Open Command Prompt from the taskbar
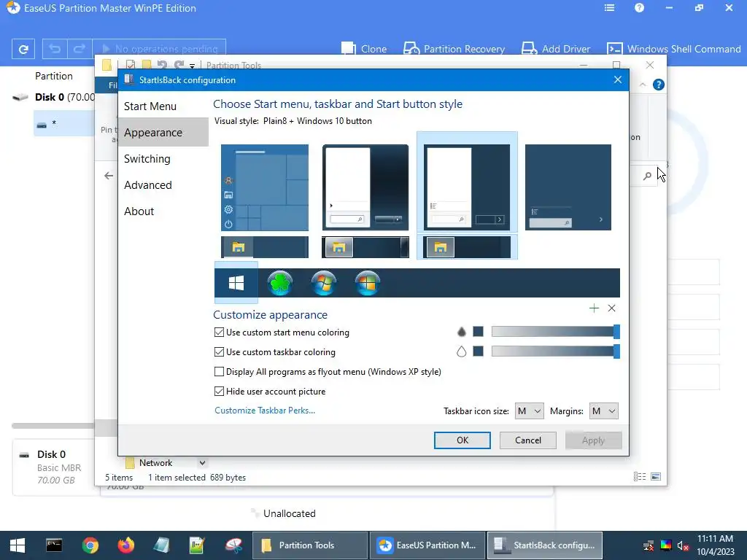The width and height of the screenshot is (747, 560). click(54, 545)
